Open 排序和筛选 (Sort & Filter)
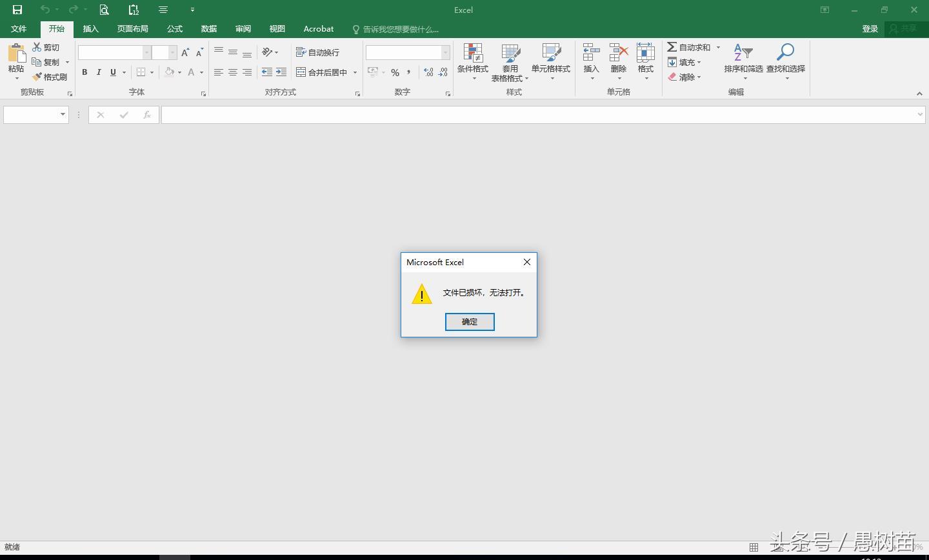Image resolution: width=929 pixels, height=560 pixels. 742,61
